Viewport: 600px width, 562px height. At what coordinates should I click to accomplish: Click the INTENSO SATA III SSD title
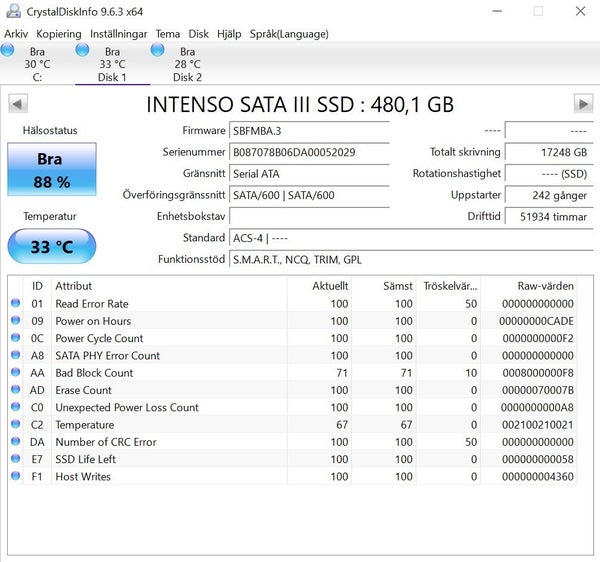[x=300, y=104]
